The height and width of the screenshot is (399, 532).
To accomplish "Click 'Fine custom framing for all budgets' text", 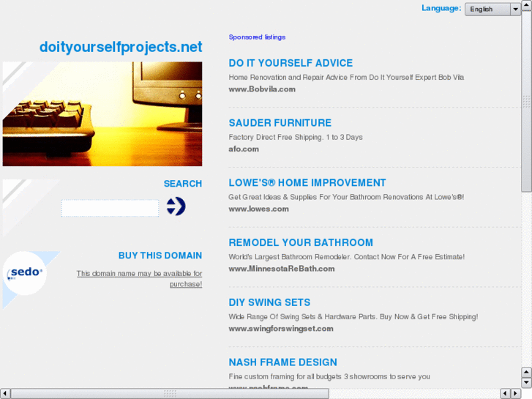I will (329, 376).
